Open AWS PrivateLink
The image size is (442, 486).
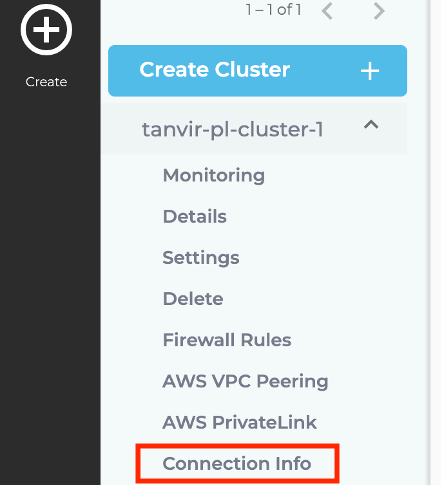[240, 422]
